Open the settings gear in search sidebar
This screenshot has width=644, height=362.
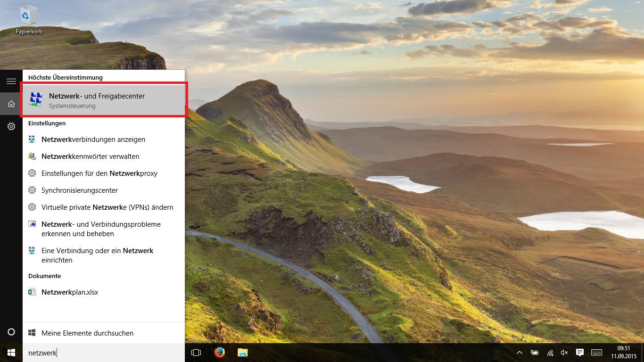click(x=11, y=126)
